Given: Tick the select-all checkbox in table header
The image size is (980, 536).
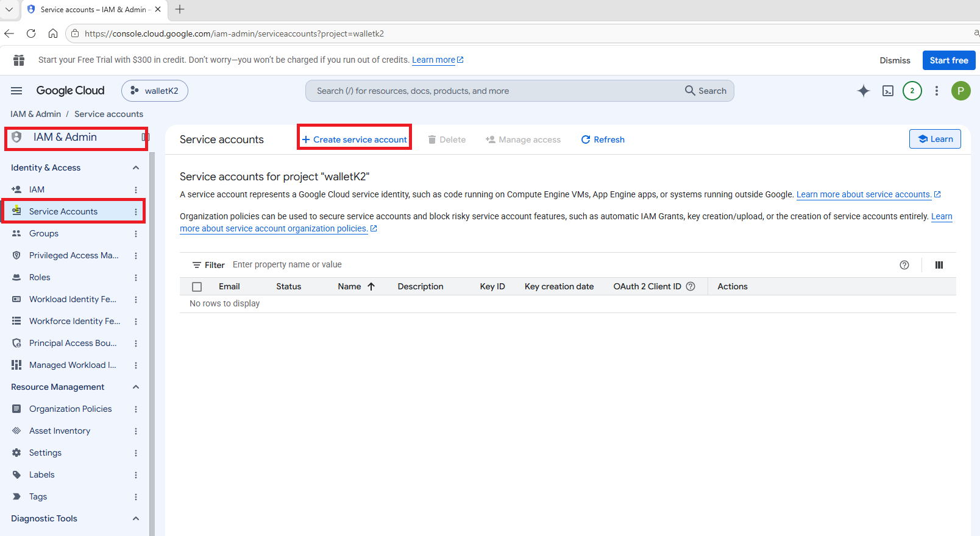Looking at the screenshot, I should tap(197, 287).
